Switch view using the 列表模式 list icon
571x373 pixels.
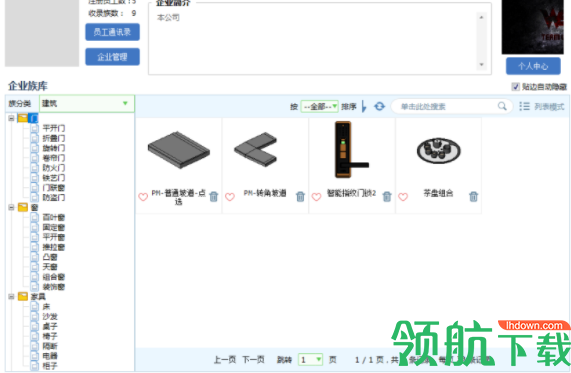tap(524, 106)
